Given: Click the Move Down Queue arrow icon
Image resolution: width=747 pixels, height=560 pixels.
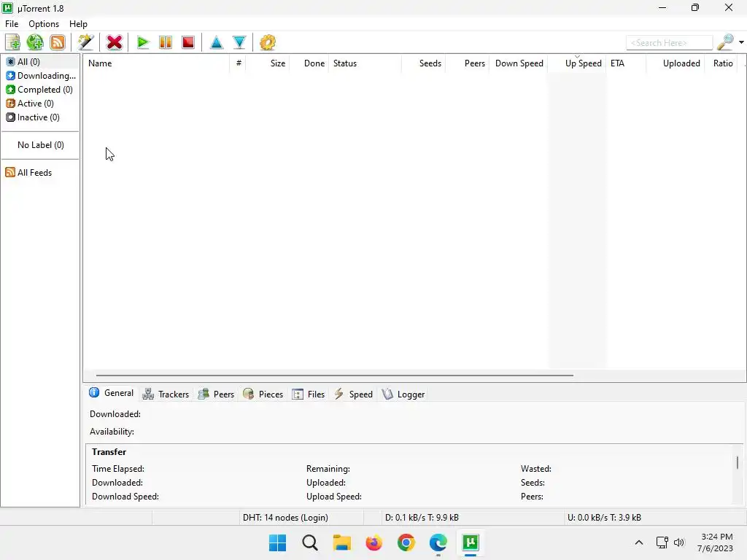Looking at the screenshot, I should pos(239,42).
